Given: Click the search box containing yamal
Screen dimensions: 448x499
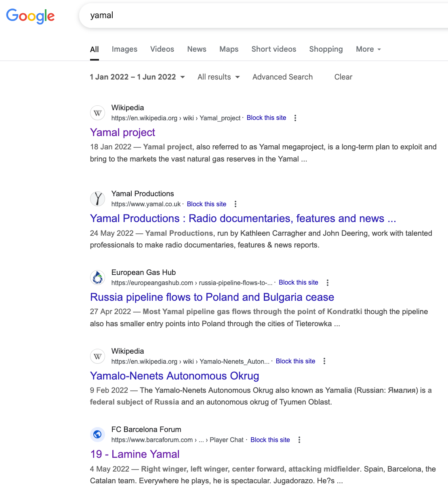Looking at the screenshot, I should (263, 16).
